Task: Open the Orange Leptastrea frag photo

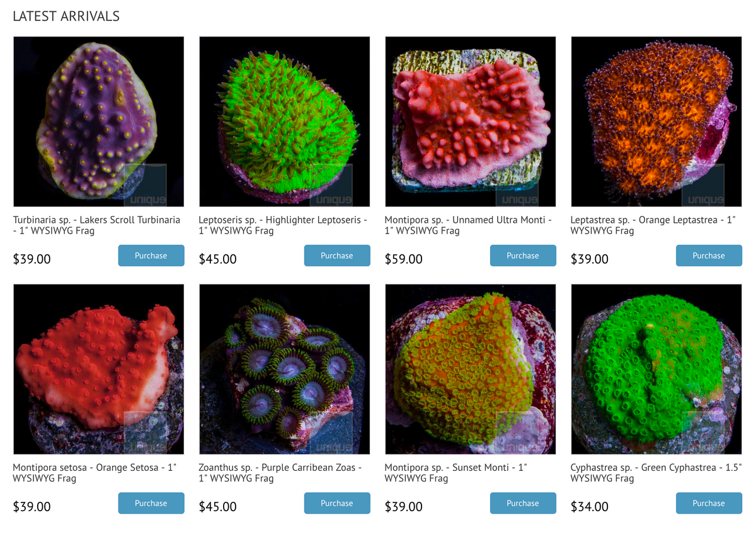Action: click(x=656, y=122)
